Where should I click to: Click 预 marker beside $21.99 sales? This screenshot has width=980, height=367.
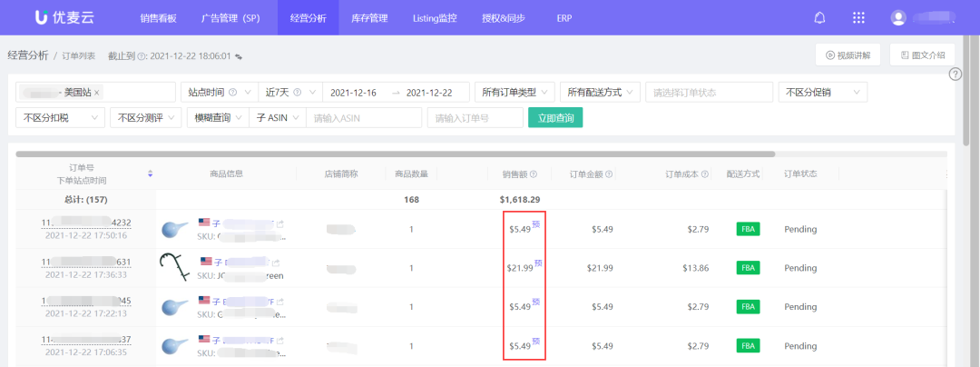[x=538, y=263]
